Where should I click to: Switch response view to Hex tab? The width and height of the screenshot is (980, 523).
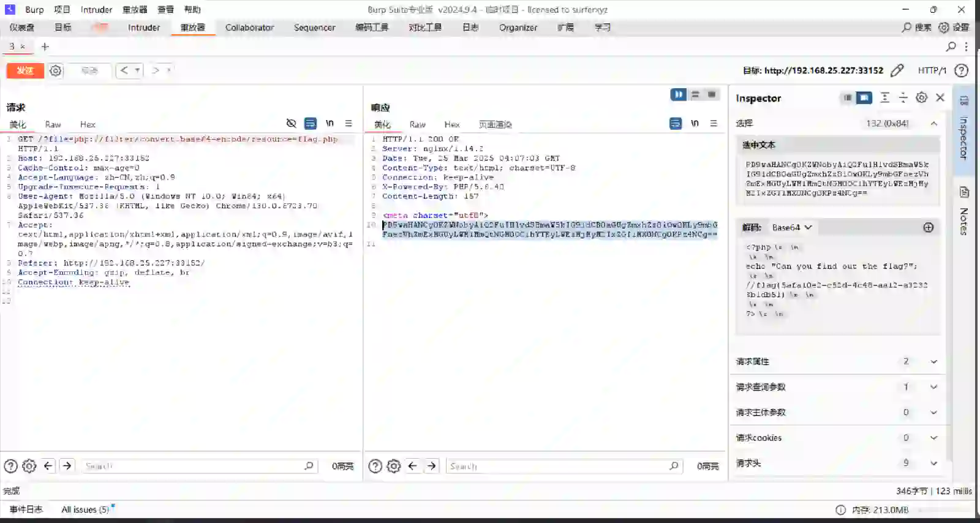click(x=452, y=124)
